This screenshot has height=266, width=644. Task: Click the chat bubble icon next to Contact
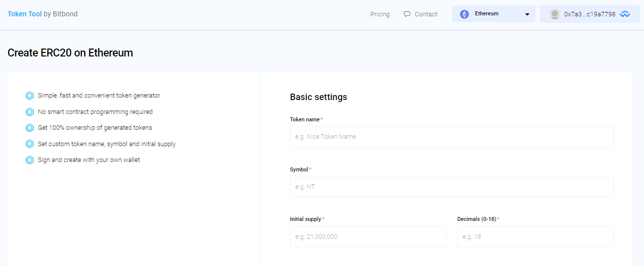pyautogui.click(x=407, y=14)
